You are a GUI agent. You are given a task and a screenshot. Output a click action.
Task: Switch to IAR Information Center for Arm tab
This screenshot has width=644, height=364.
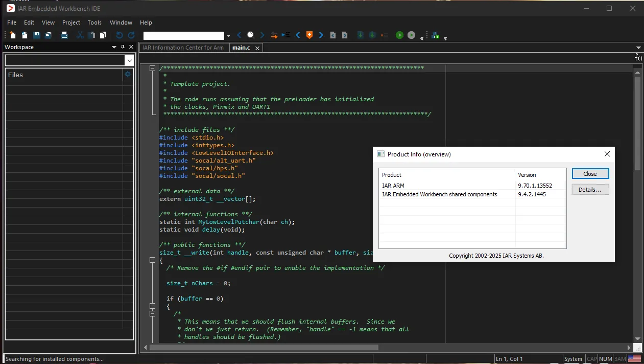click(183, 48)
